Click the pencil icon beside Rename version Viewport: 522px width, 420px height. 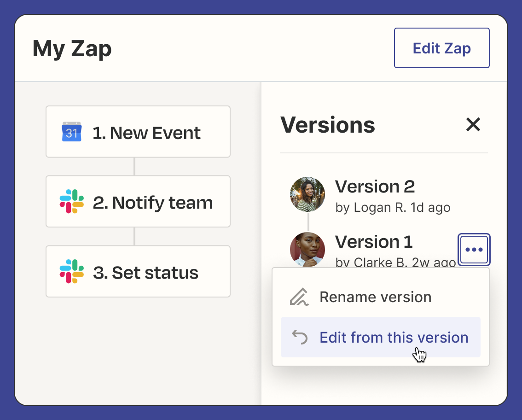[299, 297]
